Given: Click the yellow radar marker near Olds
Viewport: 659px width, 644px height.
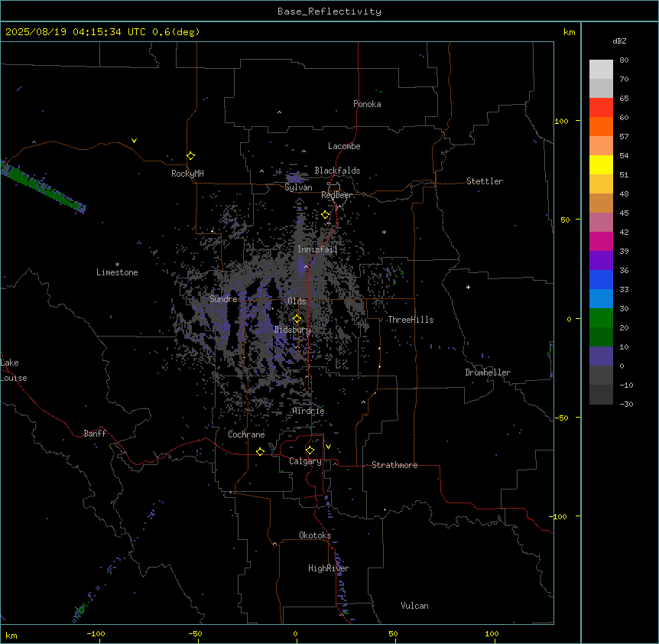Looking at the screenshot, I should click(297, 318).
